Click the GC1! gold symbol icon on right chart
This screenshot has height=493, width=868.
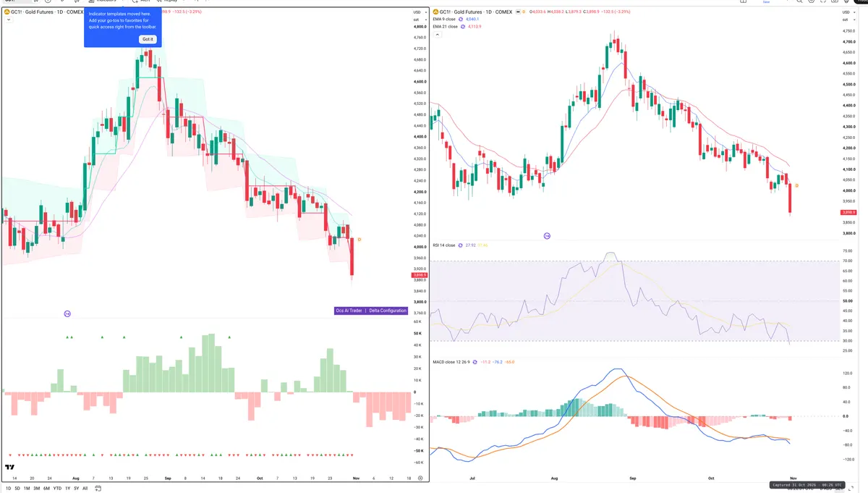[435, 12]
